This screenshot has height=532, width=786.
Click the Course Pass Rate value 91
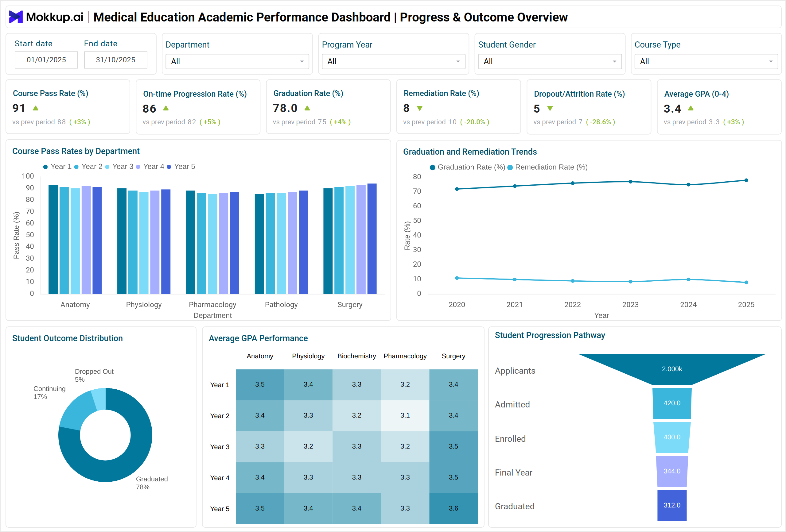pyautogui.click(x=19, y=108)
